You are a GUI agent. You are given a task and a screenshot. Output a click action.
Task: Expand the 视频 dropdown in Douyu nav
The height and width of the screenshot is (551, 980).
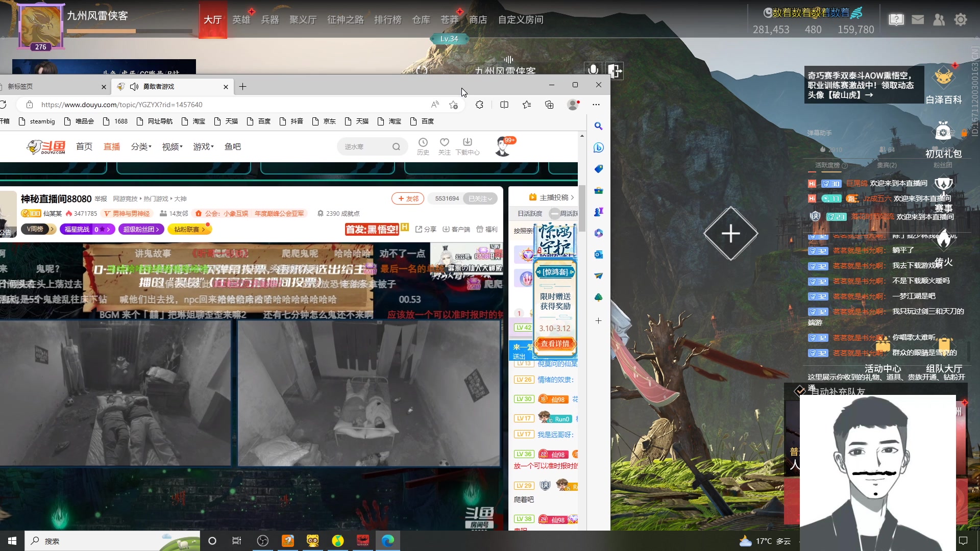(x=172, y=146)
